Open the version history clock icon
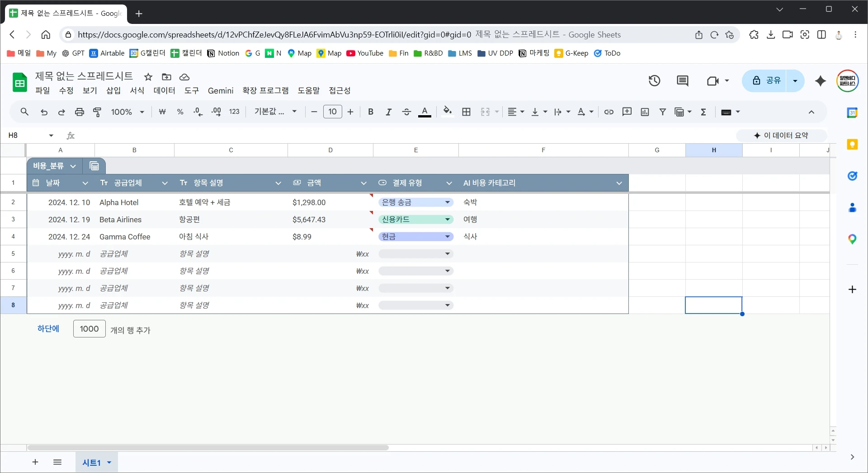The width and height of the screenshot is (868, 473). tap(655, 81)
